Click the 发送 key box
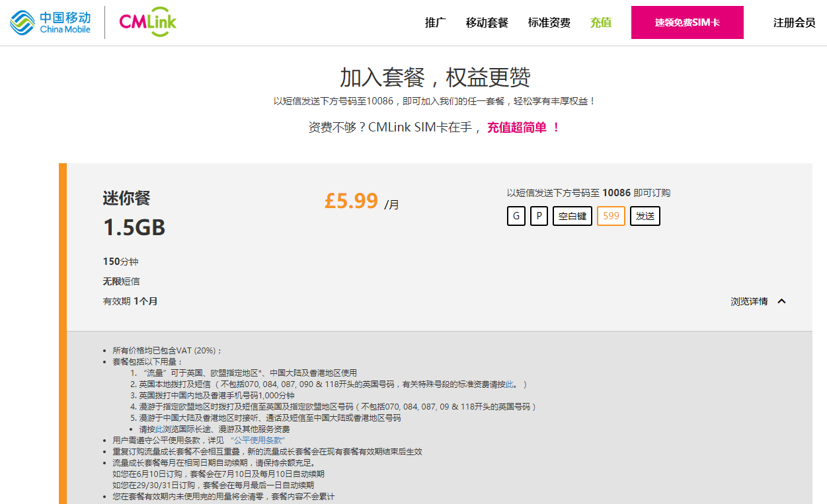 point(645,216)
